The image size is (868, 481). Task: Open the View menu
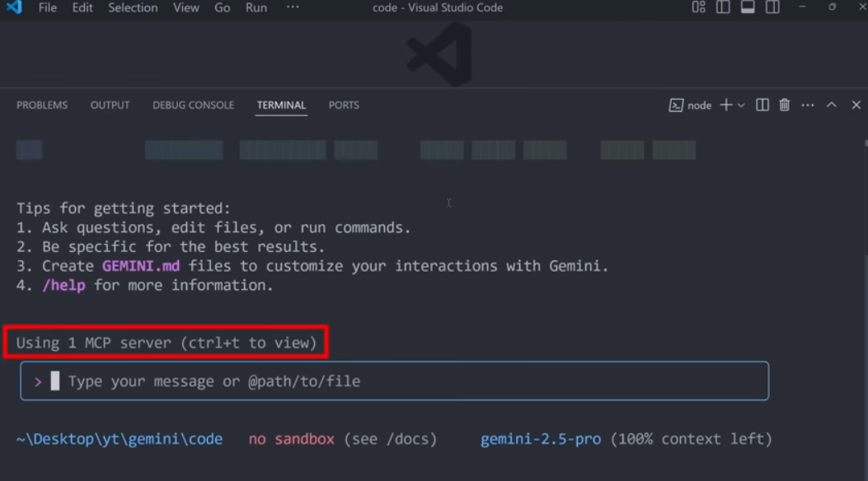click(186, 7)
